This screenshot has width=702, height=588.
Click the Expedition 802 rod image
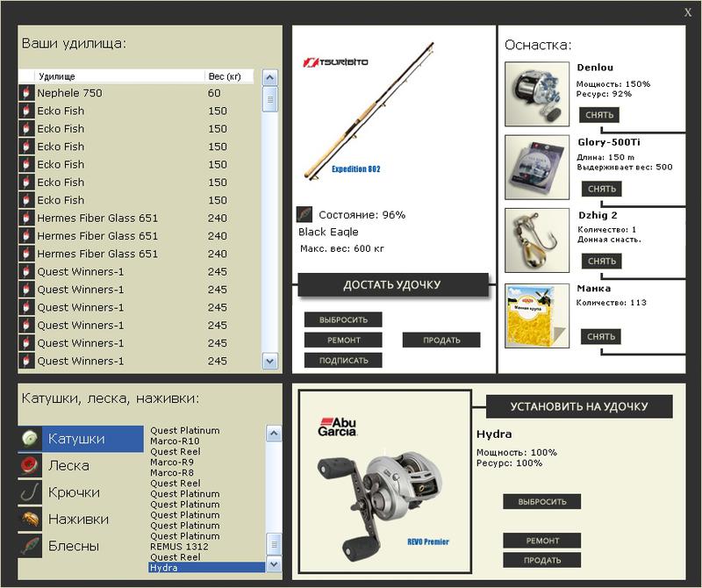pos(369,111)
